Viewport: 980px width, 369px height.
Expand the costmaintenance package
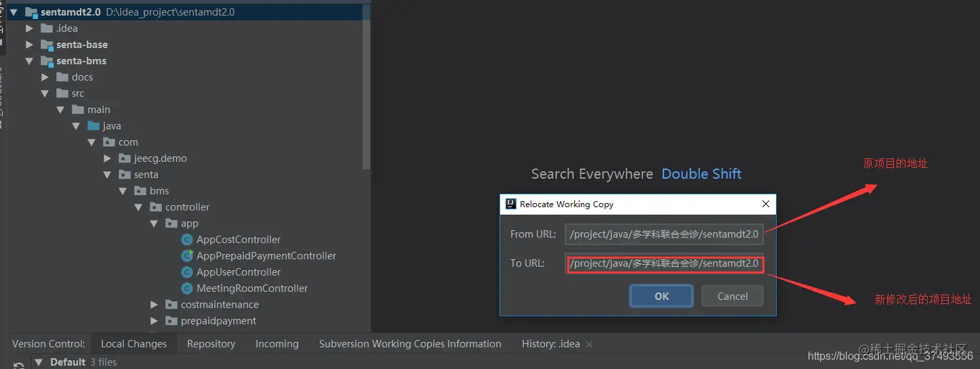(154, 305)
